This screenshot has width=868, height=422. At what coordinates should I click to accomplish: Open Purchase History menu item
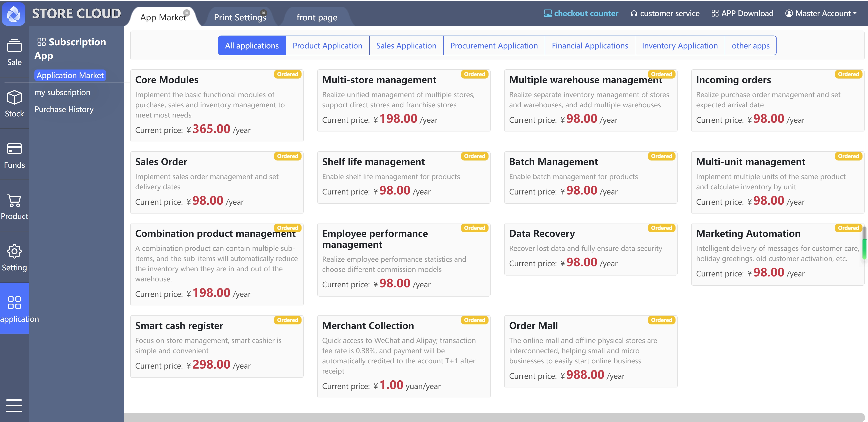coord(64,109)
